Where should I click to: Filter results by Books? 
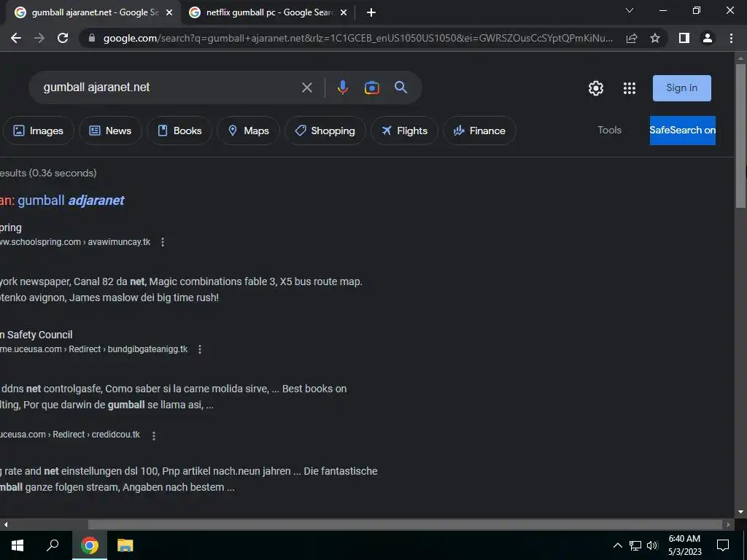tap(179, 131)
